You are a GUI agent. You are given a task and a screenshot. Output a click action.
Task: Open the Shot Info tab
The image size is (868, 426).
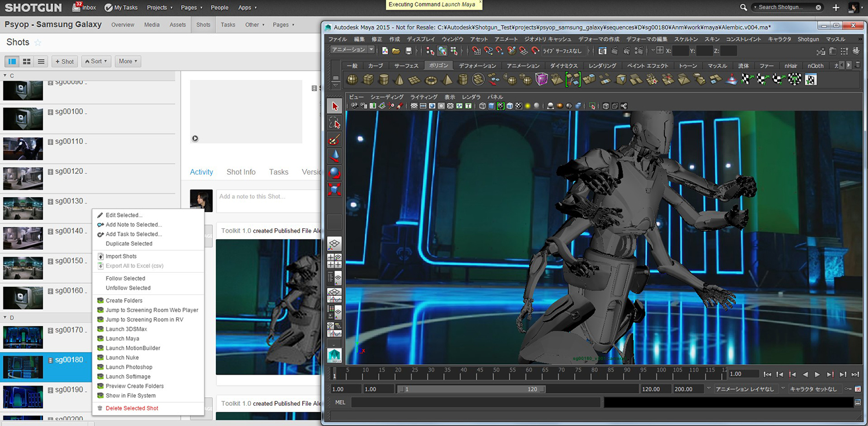241,172
